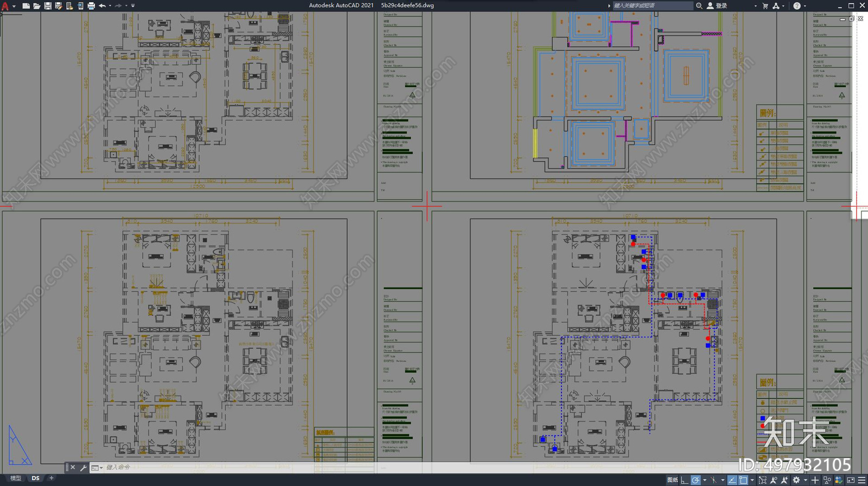The image size is (868, 486).
Task: Toggle Object Snap in status bar
Action: click(x=743, y=480)
